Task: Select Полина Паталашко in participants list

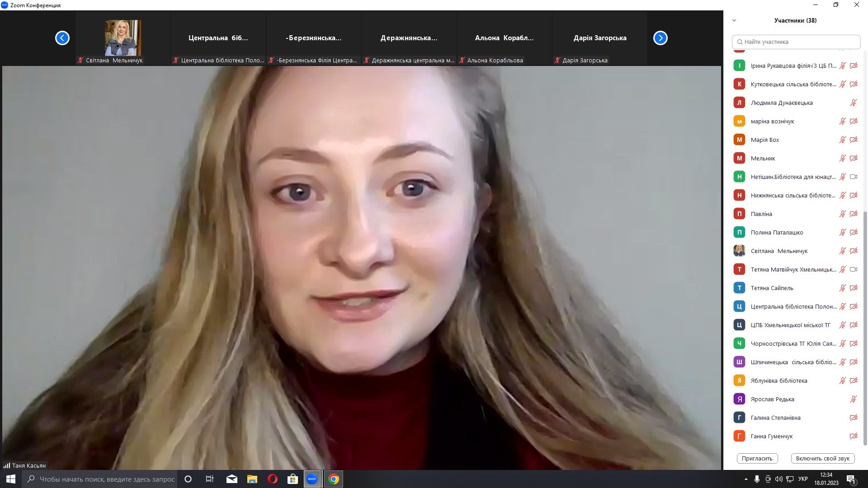Action: click(x=777, y=233)
